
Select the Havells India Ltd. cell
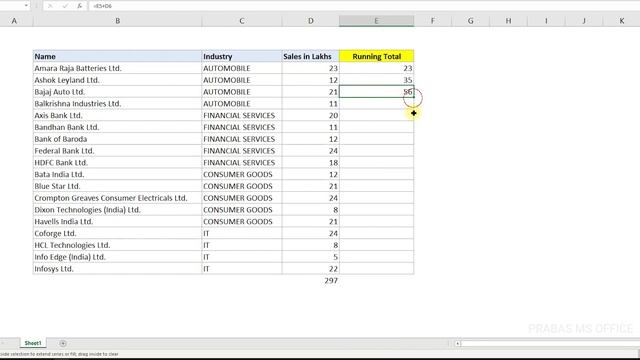(117, 222)
